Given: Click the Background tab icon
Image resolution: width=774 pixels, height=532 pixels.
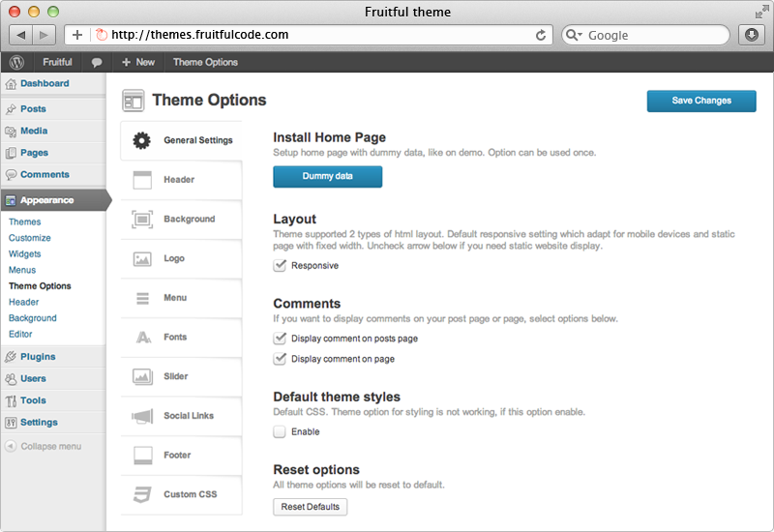Looking at the screenshot, I should (x=143, y=219).
